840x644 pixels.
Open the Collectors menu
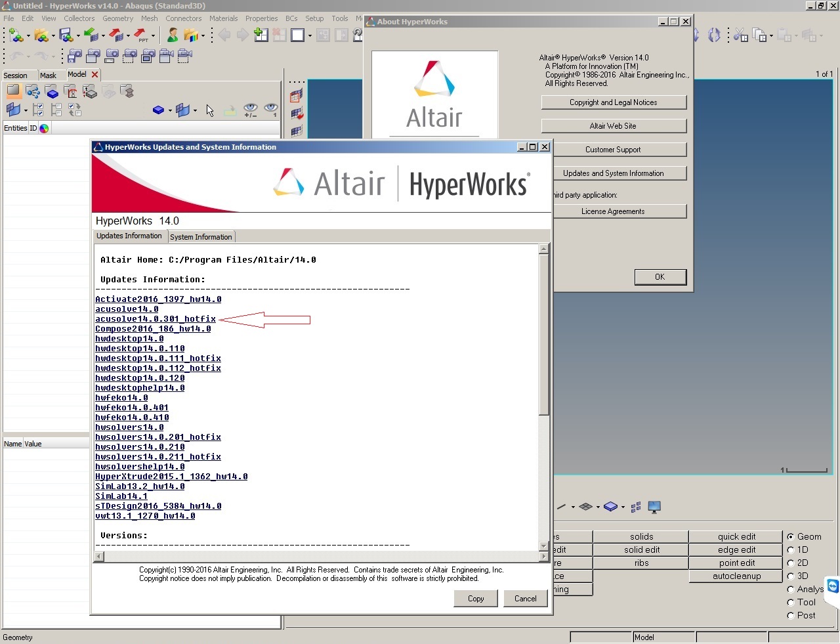79,18
